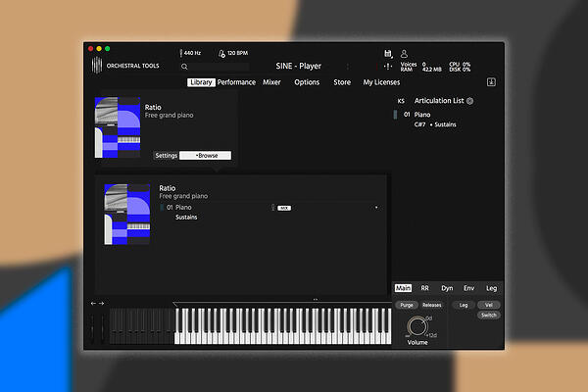
Task: Click the keyboard range start marker triangle
Action: coord(175,304)
